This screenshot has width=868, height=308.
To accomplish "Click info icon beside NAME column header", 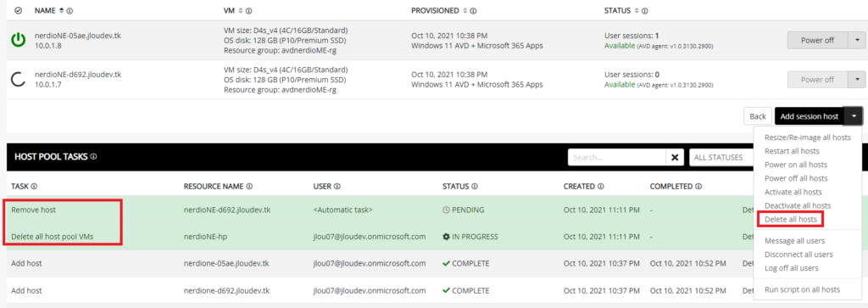I will coord(70,10).
